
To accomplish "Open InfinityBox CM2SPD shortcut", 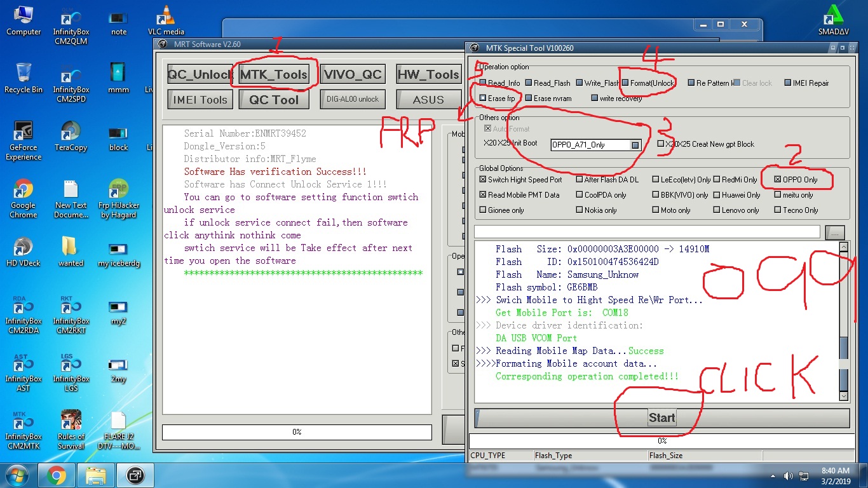I will click(71, 83).
